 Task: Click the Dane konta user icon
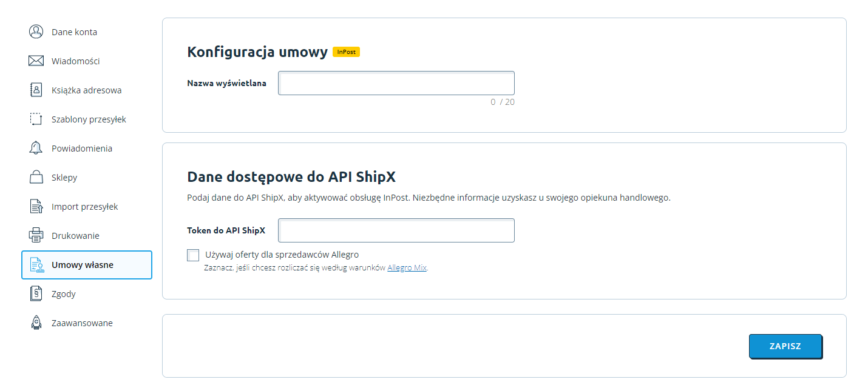pyautogui.click(x=36, y=32)
